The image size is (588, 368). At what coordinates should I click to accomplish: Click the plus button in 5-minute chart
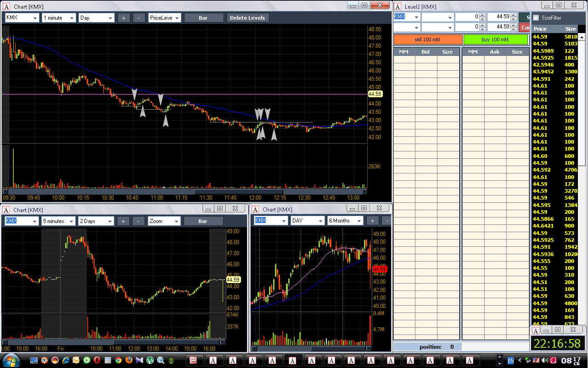(123, 221)
